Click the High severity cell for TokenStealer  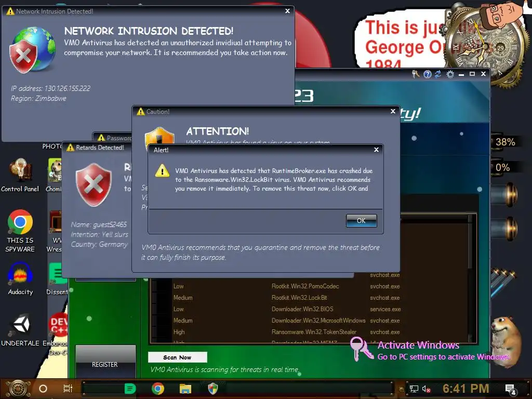179,332
